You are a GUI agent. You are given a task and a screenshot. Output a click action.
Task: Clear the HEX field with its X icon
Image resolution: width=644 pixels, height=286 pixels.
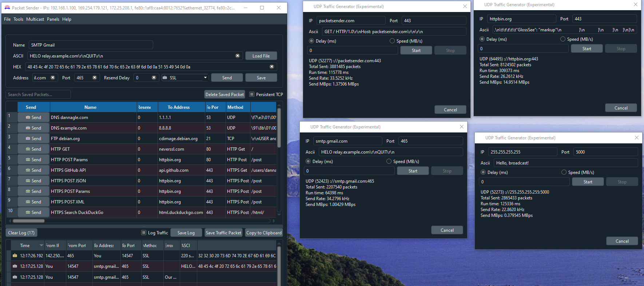click(271, 67)
